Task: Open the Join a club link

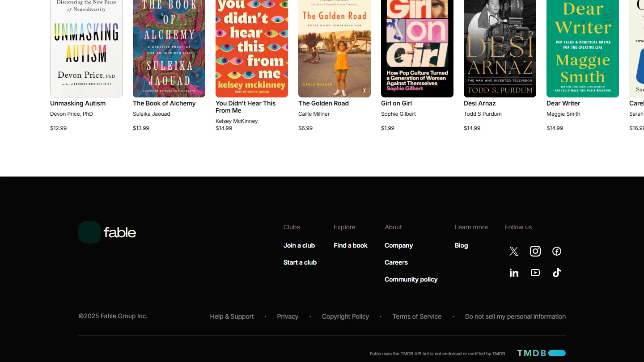Action: (x=299, y=245)
